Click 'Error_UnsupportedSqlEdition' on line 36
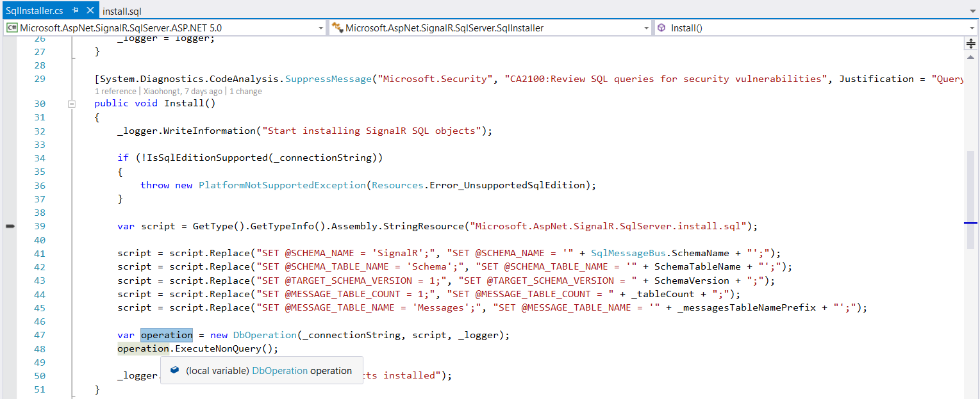The image size is (980, 399). tap(507, 185)
